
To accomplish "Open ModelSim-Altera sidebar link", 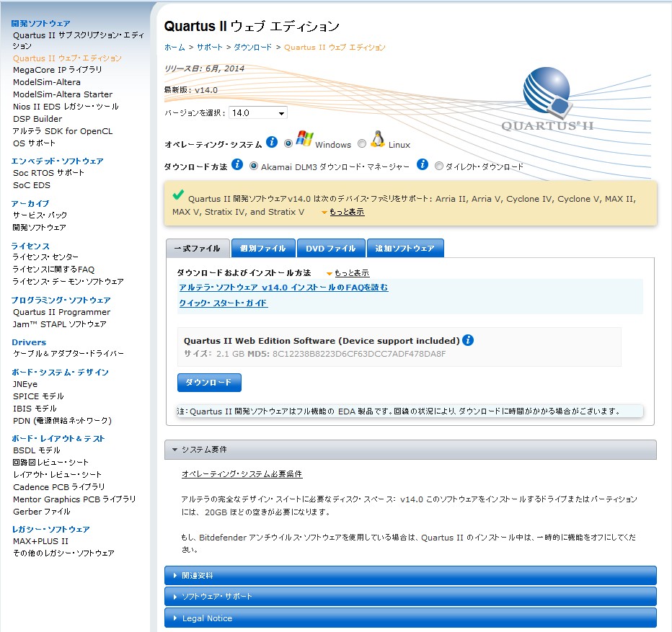I will (x=47, y=82).
